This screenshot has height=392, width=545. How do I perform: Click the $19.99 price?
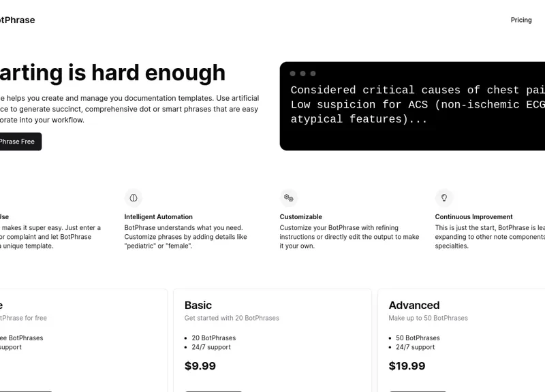coord(407,366)
